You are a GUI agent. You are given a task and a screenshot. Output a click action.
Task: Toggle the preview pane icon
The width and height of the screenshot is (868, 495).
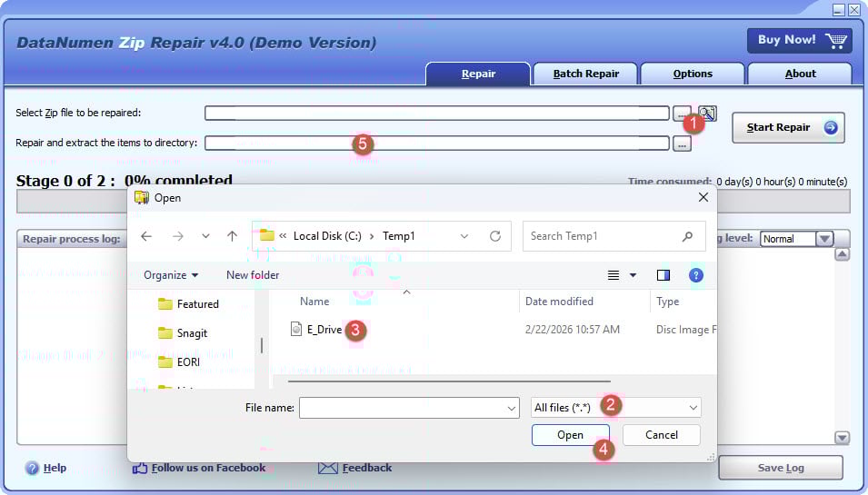pos(663,275)
